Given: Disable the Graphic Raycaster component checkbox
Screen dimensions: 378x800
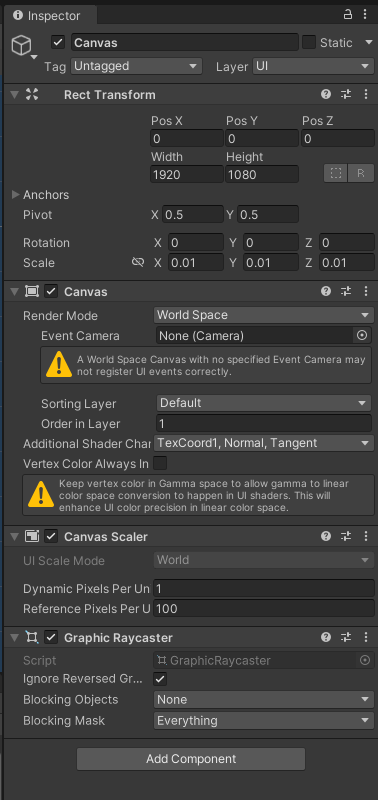Looking at the screenshot, I should click(x=51, y=637).
